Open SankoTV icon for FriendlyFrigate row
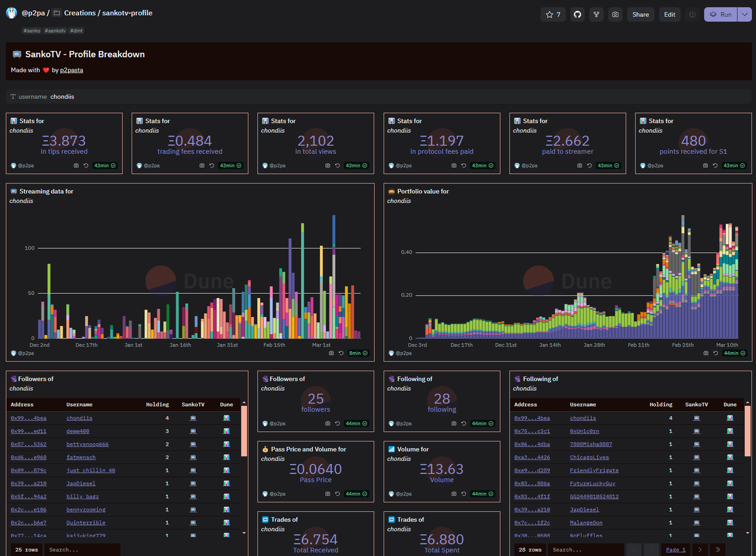The width and height of the screenshot is (756, 556). (697, 470)
